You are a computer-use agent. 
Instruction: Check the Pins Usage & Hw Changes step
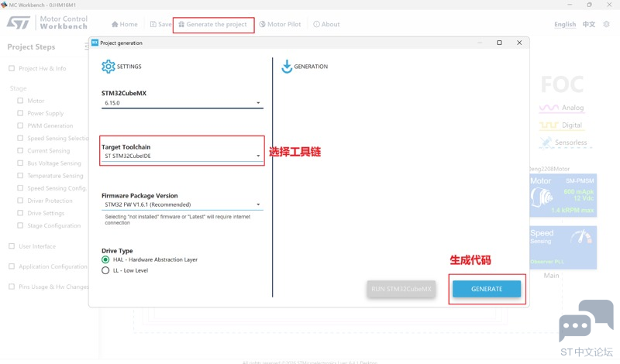[12, 287]
